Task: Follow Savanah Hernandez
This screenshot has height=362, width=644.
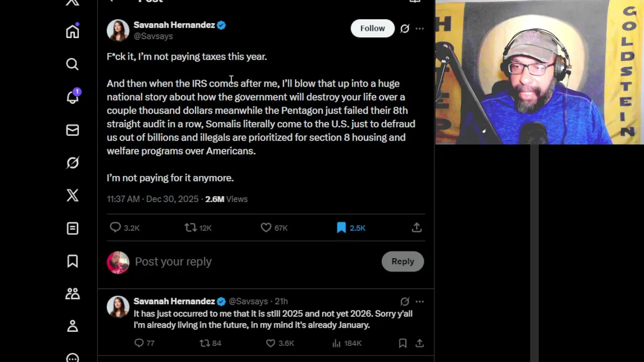Action: point(372,29)
